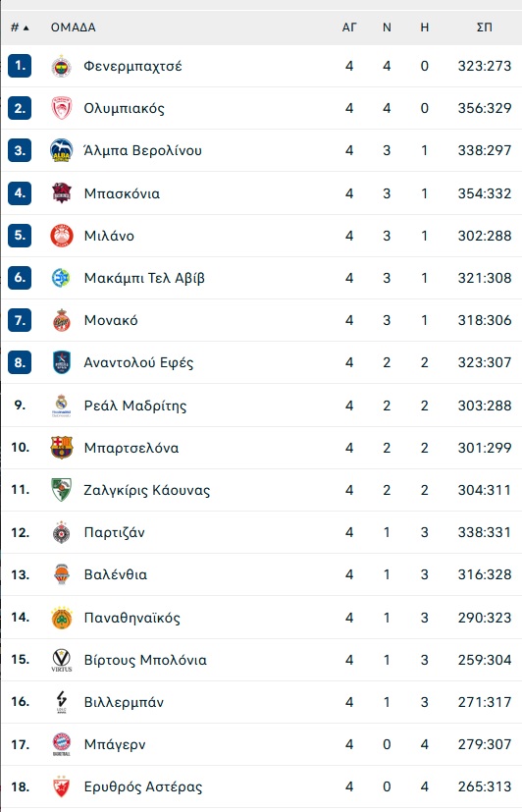522x812 pixels.
Task: Click the Alba Berlin team logo
Action: [x=61, y=150]
